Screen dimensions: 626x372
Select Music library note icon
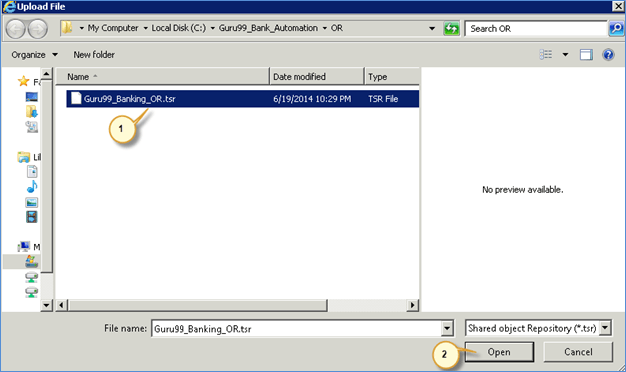click(32, 186)
